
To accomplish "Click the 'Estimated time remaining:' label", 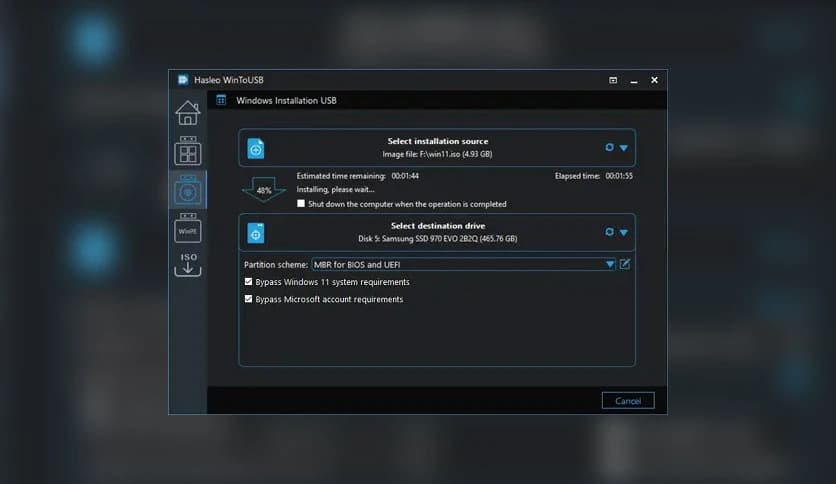I will click(341, 176).
